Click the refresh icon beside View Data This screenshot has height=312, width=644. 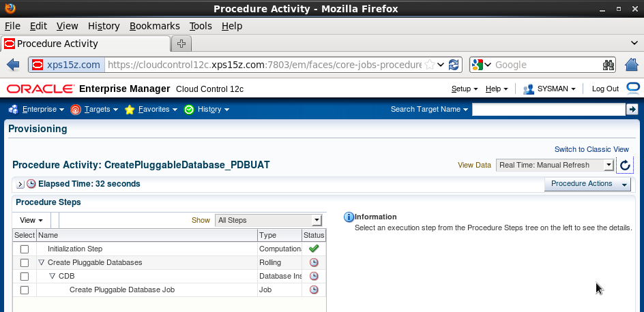625,166
